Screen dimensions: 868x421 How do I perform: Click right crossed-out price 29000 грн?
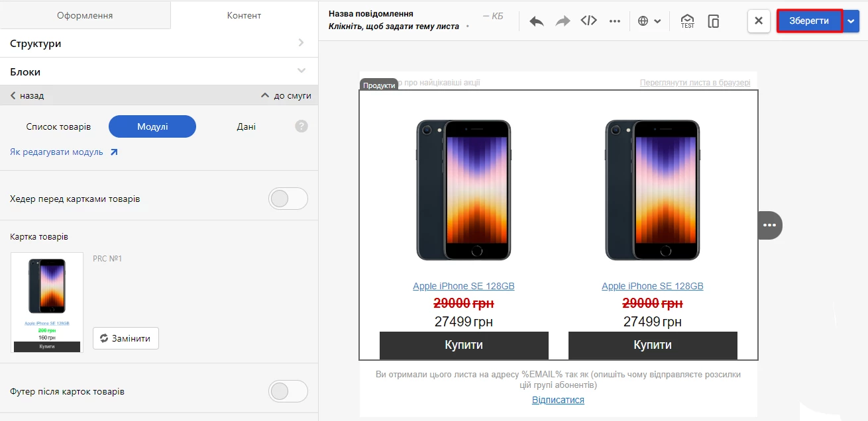pos(653,303)
